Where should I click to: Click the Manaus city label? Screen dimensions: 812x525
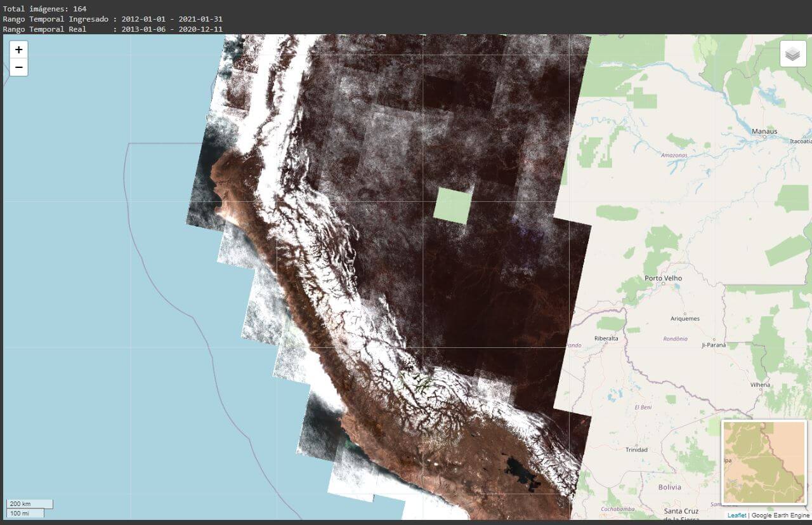point(764,131)
